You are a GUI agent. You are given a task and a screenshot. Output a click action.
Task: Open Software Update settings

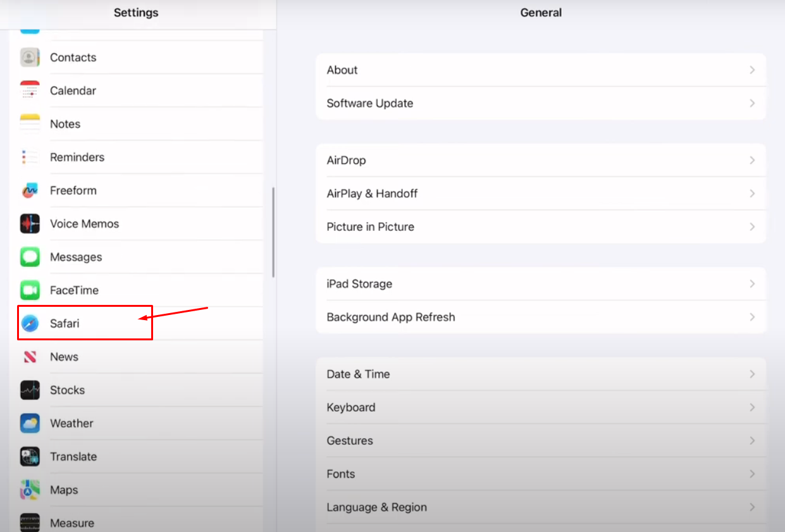(370, 104)
